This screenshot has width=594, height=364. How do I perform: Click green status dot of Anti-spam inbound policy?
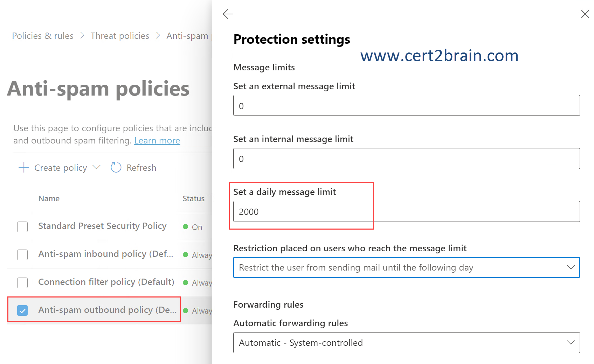(x=186, y=254)
